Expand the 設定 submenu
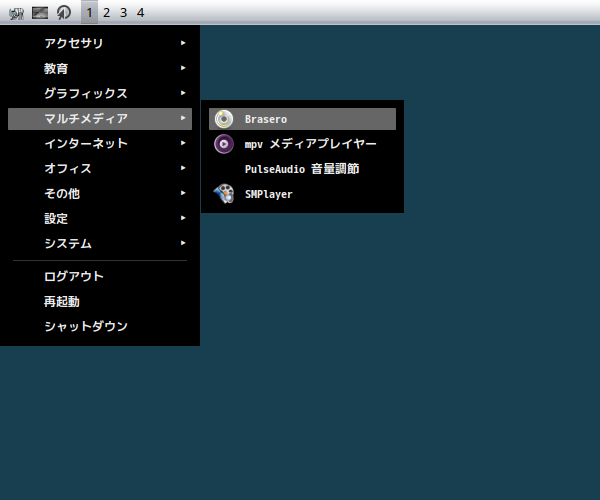This screenshot has height=500, width=600. tap(100, 218)
